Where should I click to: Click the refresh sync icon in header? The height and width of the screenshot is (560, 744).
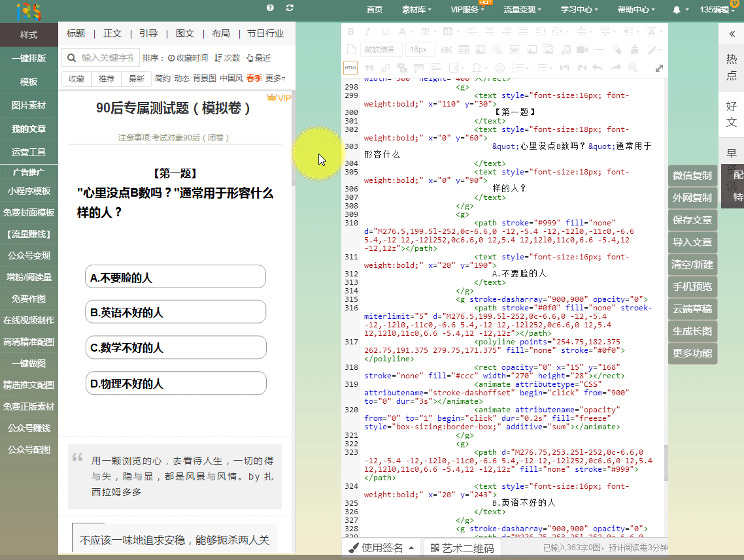[290, 8]
